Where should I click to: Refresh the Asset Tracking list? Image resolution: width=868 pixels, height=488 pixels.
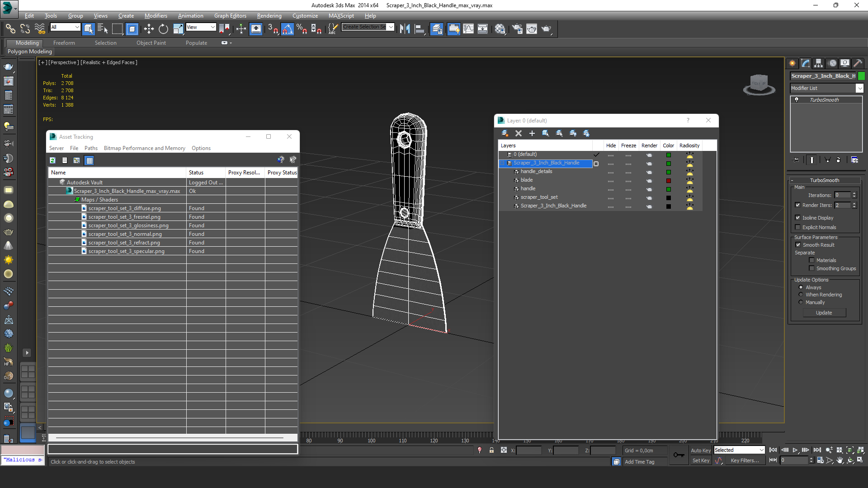pos(52,160)
